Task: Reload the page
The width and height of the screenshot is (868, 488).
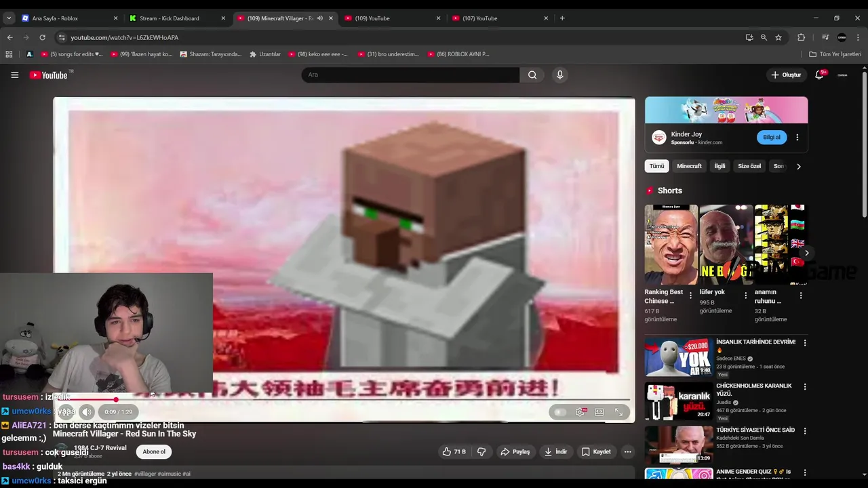Action: click(43, 37)
